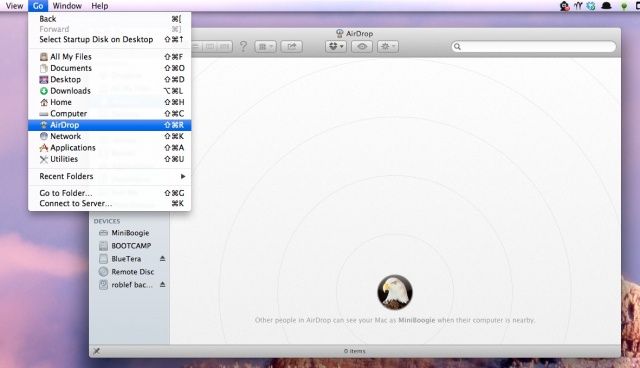The width and height of the screenshot is (640, 368).
Task: Choose Connect to Server… menu item
Action: (x=109, y=204)
